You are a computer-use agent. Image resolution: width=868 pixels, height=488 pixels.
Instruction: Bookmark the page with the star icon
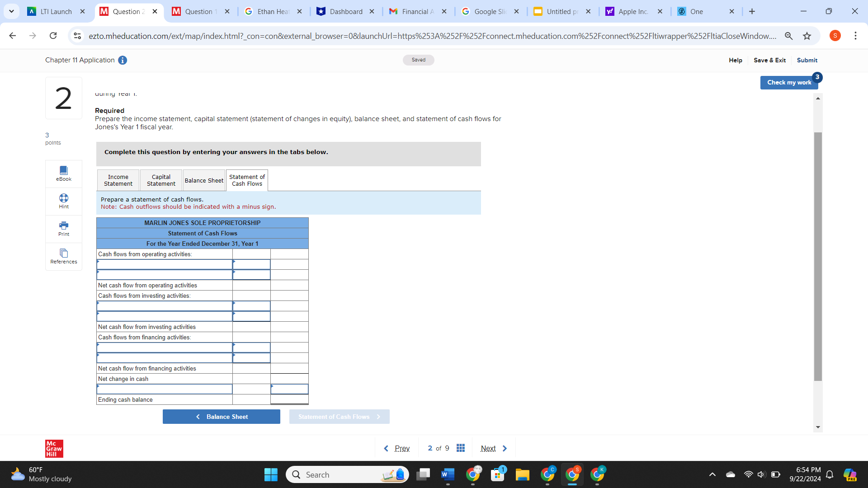pos(807,36)
